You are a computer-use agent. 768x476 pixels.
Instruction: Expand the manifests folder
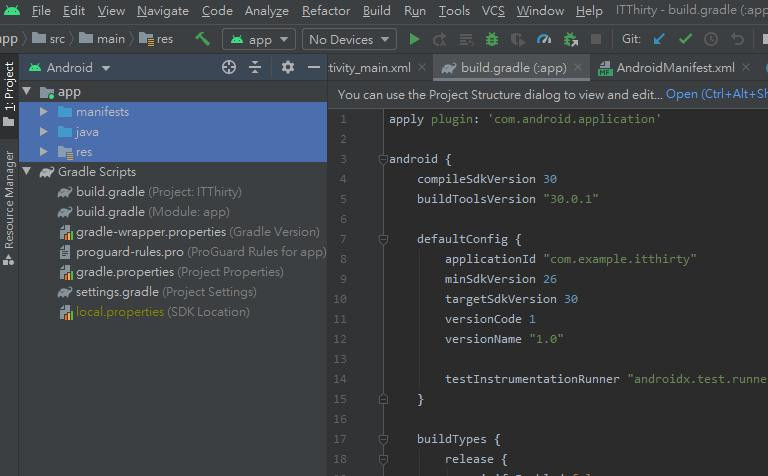pos(44,112)
